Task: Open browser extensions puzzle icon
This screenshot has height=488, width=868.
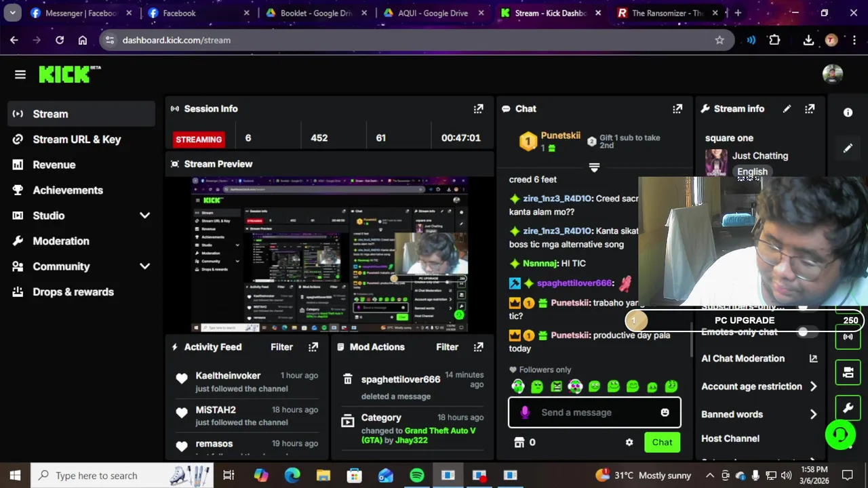Action: coord(774,40)
